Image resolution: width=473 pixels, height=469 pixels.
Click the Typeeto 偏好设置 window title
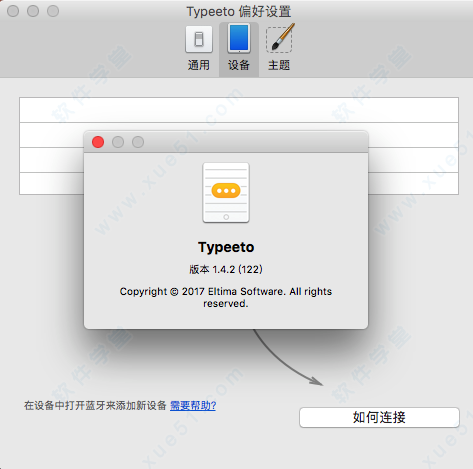pyautogui.click(x=239, y=11)
